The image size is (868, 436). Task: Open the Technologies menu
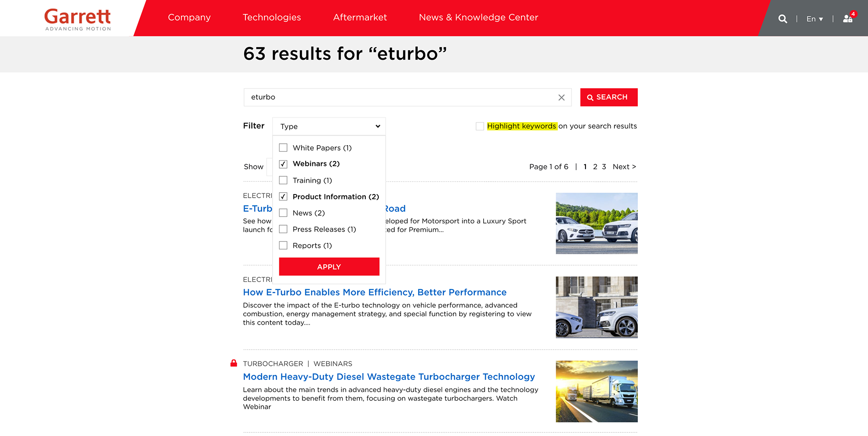tap(272, 18)
